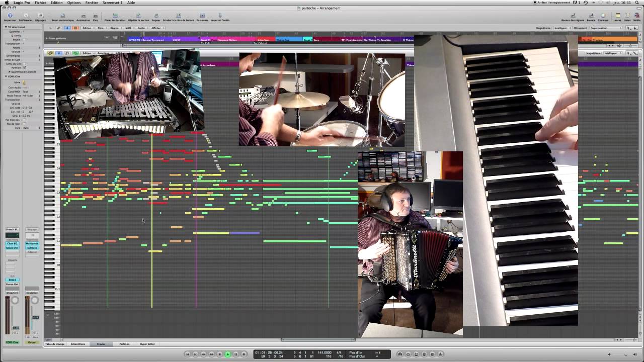Open the MIDI dropdown menu
644x362 pixels.
(129, 28)
